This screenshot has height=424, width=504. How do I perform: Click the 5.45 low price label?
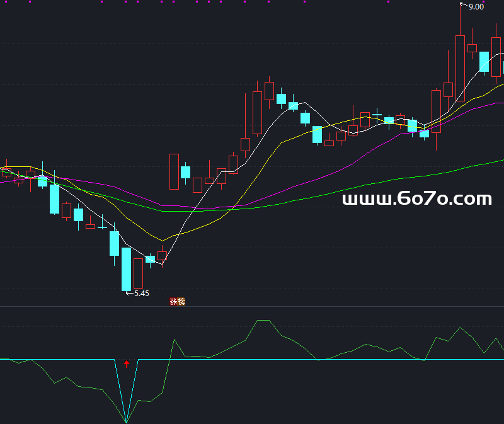click(142, 293)
